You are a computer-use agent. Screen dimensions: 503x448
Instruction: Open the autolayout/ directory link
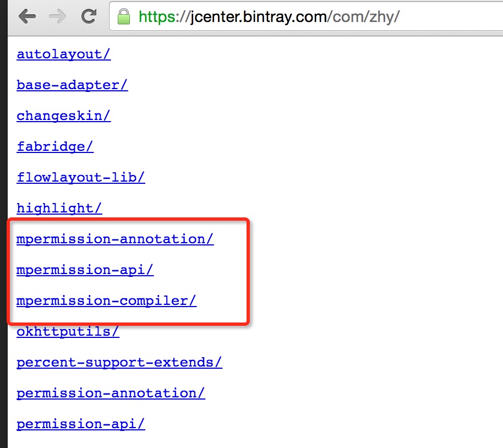click(x=63, y=54)
